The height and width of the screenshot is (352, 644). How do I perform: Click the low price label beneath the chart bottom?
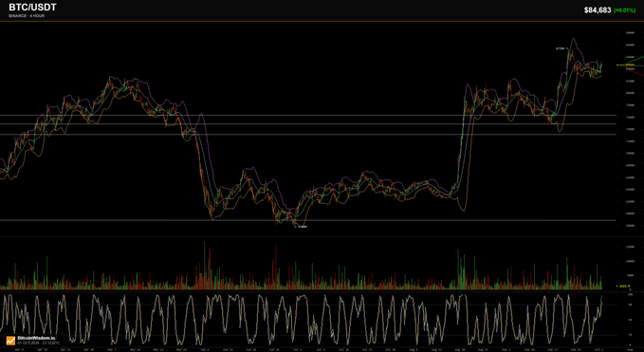(303, 227)
